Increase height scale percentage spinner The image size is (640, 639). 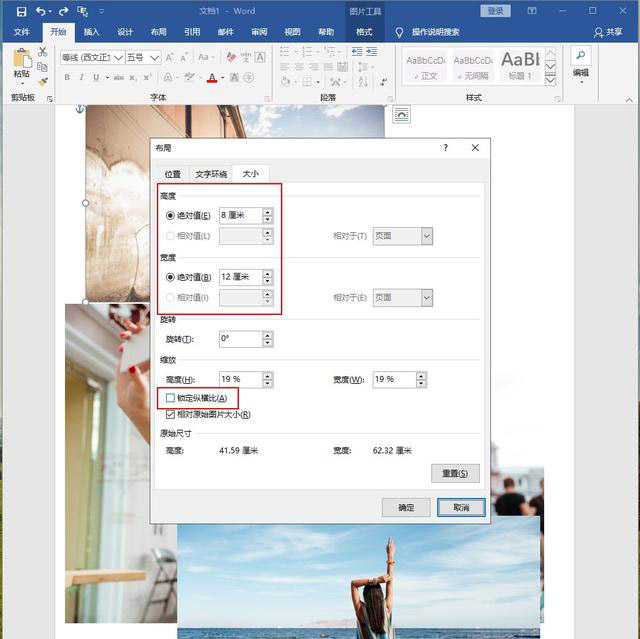tap(267, 375)
